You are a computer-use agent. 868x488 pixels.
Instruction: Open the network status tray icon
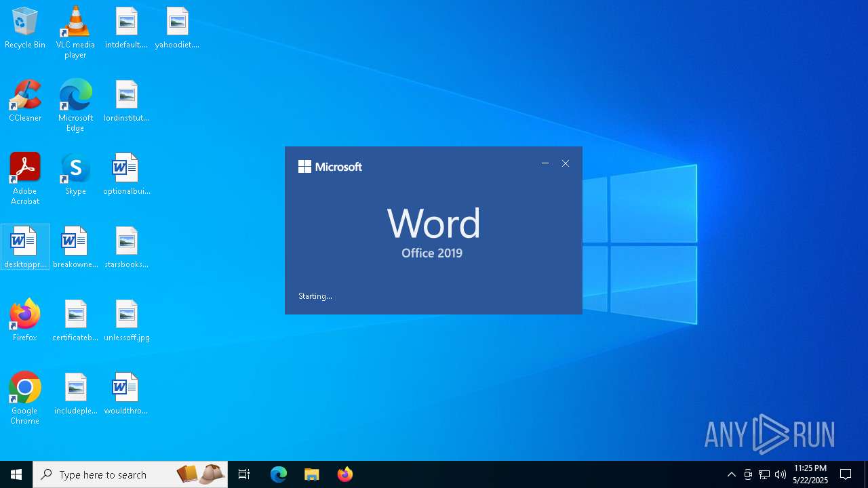click(764, 474)
